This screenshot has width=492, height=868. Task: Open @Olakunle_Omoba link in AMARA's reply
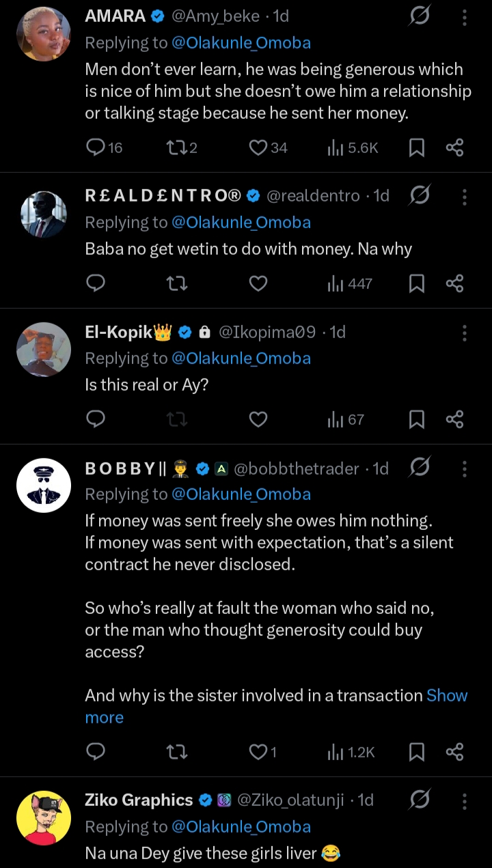point(240,43)
